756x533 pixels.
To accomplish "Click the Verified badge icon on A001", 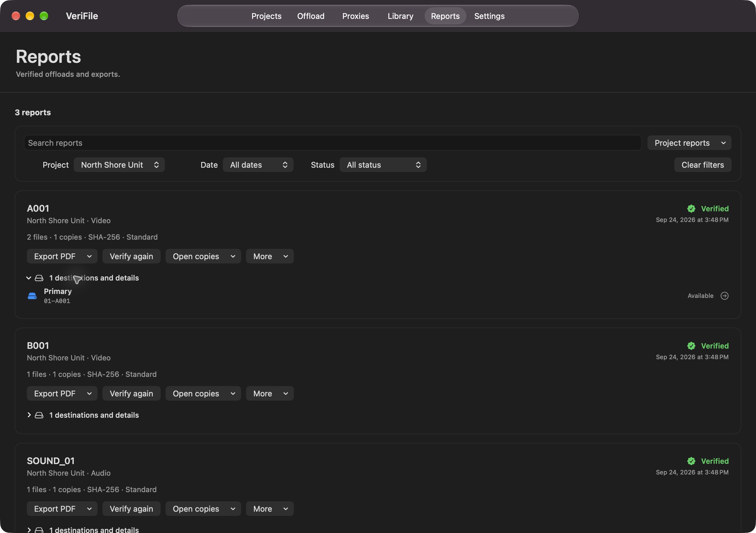I will (691, 209).
